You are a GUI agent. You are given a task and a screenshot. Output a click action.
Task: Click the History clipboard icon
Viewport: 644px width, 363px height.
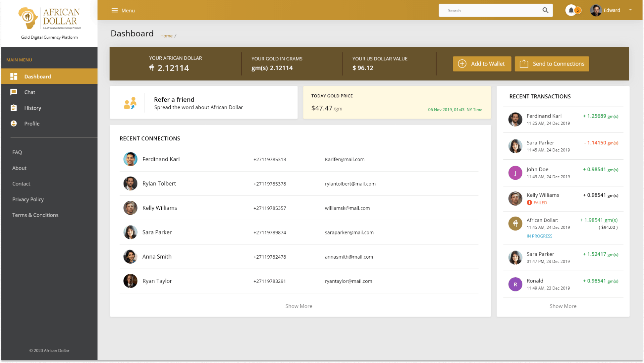pyautogui.click(x=14, y=108)
